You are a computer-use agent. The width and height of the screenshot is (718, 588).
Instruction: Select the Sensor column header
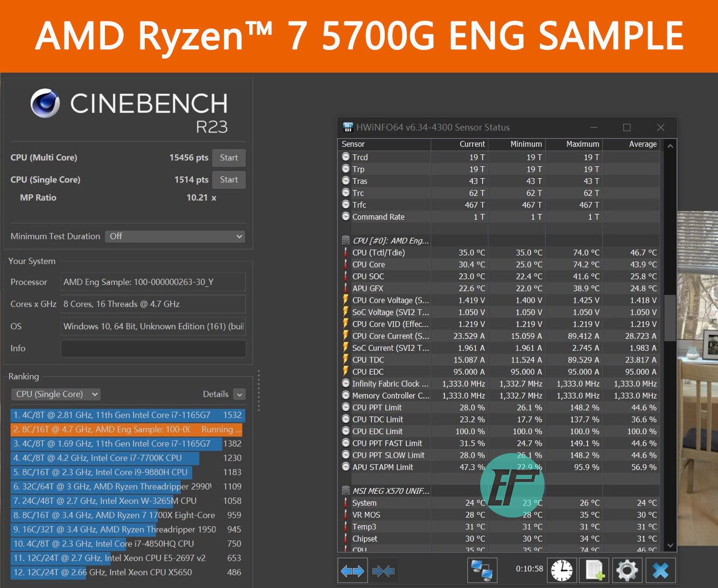coord(384,144)
